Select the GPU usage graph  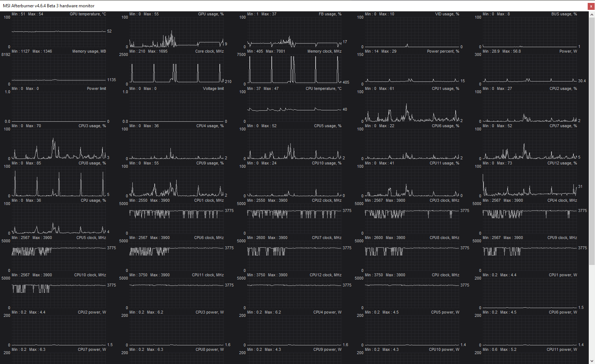click(x=177, y=32)
